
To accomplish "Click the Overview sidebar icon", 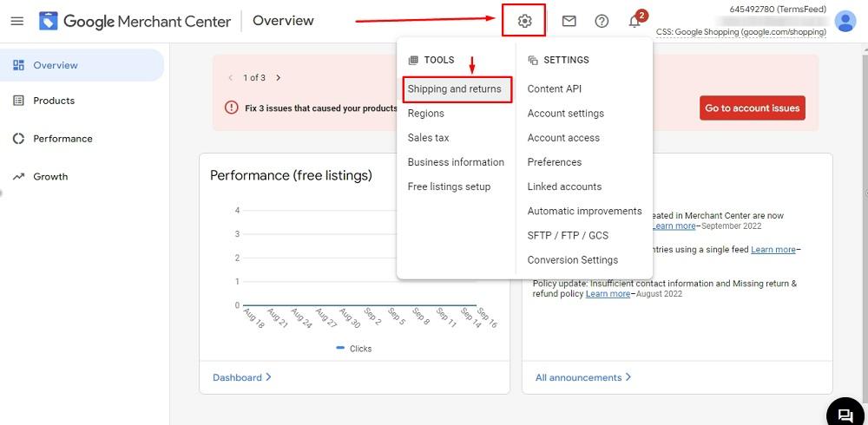I will click(19, 65).
